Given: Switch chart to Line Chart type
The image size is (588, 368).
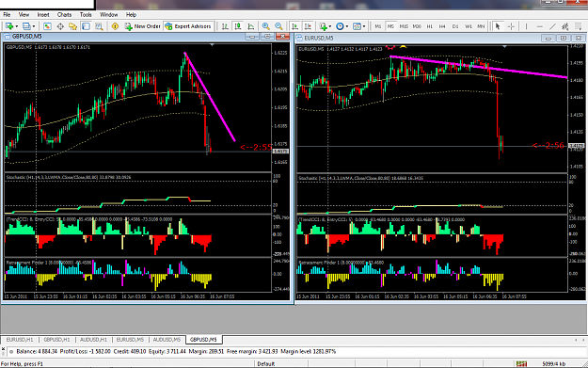Looking at the screenshot, I should click(x=250, y=26).
